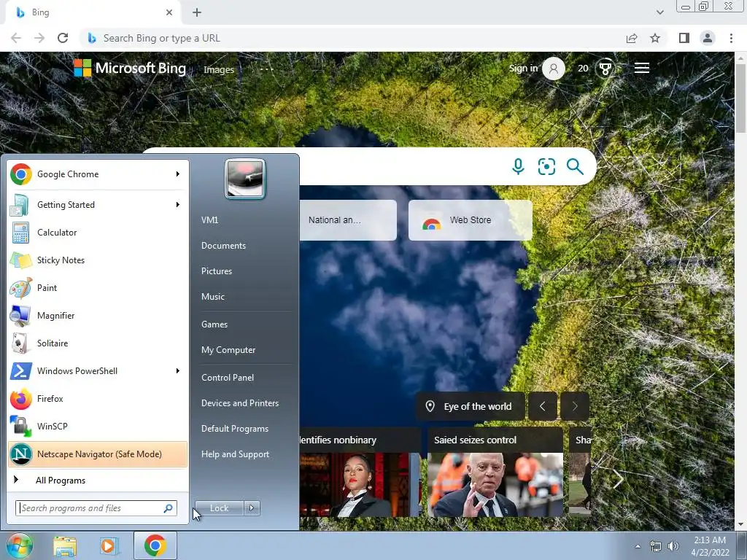Open shutdown options arrow next to Lock
Image resolution: width=747 pixels, height=560 pixels.
[x=252, y=508]
